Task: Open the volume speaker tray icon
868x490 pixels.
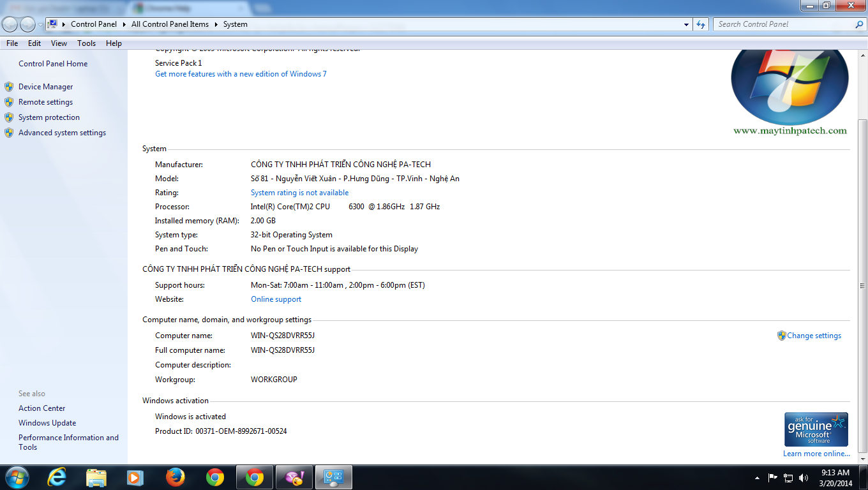Action: (x=804, y=477)
